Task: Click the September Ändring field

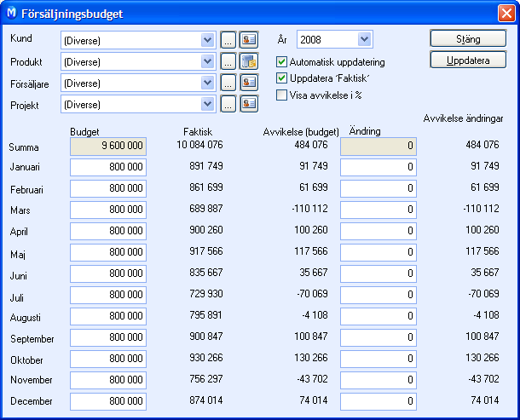Action: (378, 337)
